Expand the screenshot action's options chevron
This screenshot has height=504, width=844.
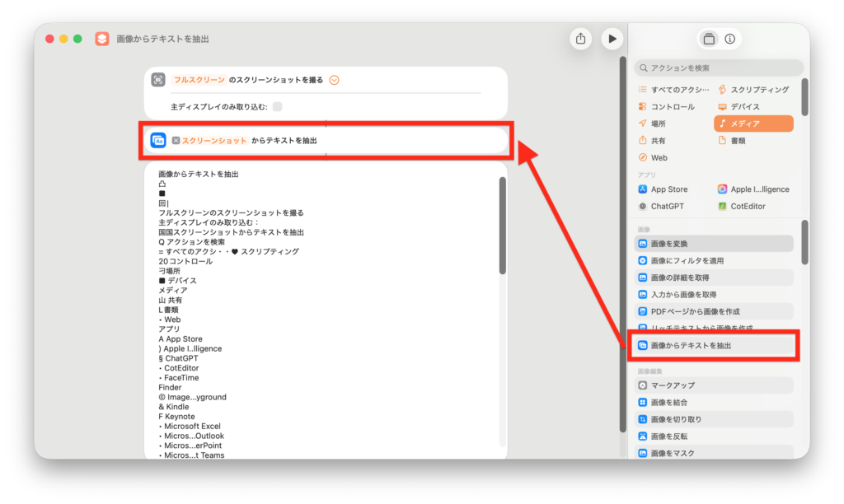click(334, 80)
